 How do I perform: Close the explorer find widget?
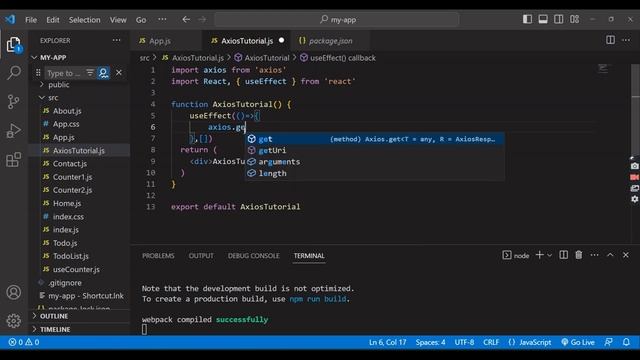(x=119, y=73)
